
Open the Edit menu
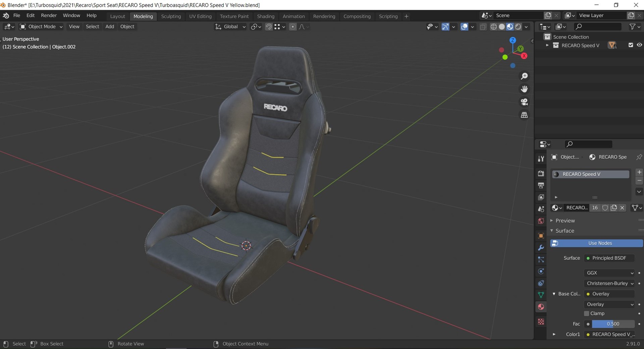coord(31,15)
